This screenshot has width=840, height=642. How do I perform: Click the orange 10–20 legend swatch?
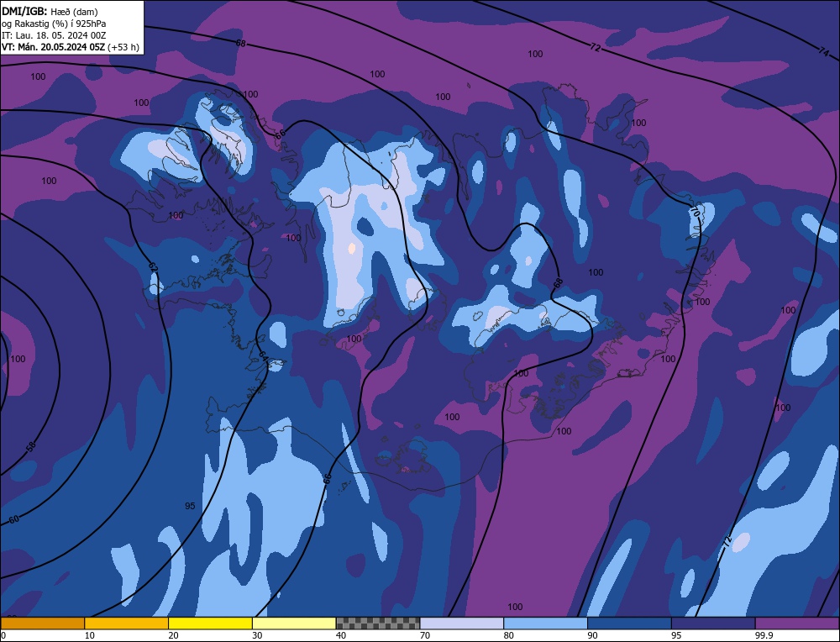pos(127,624)
